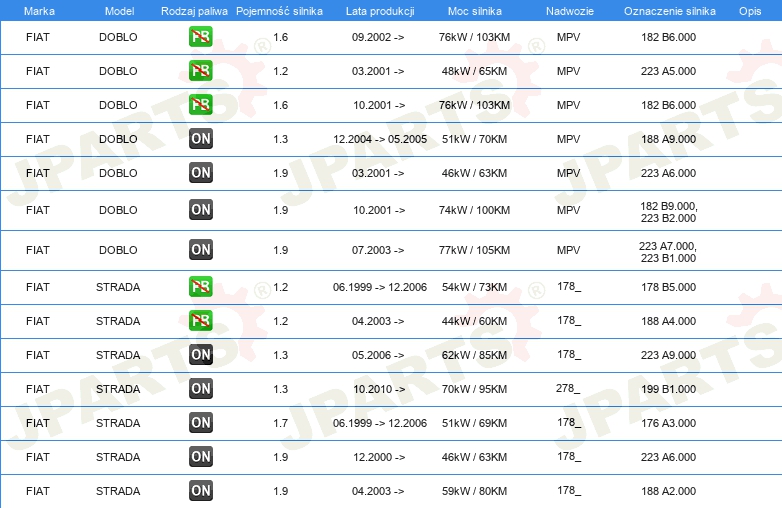Select engine code 178 B5.000
The image size is (782, 508).
pyautogui.click(x=668, y=287)
